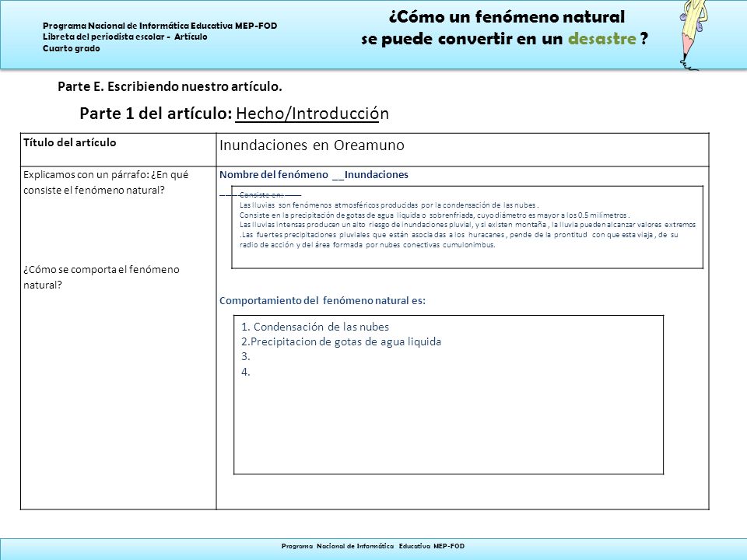Viewport: 747px width, 560px height.
Task: Click the 'Título del artículo' label cell
Action: click(x=118, y=150)
